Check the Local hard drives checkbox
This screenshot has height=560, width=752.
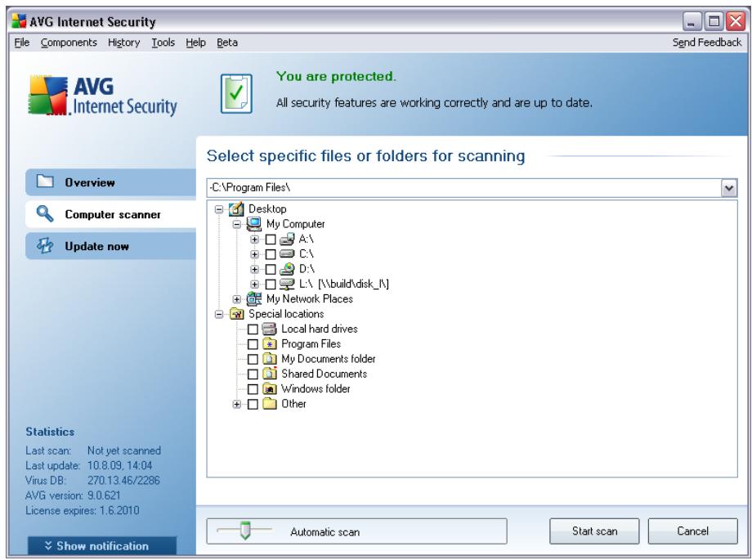tap(253, 329)
